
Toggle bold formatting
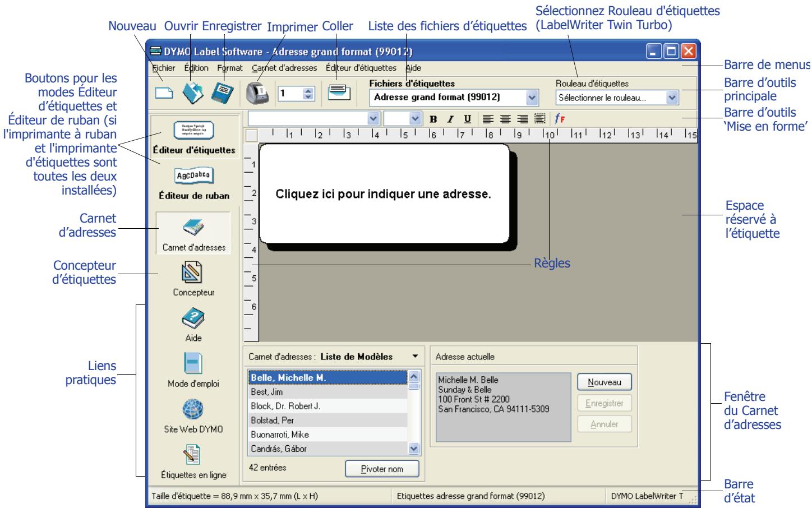point(433,119)
